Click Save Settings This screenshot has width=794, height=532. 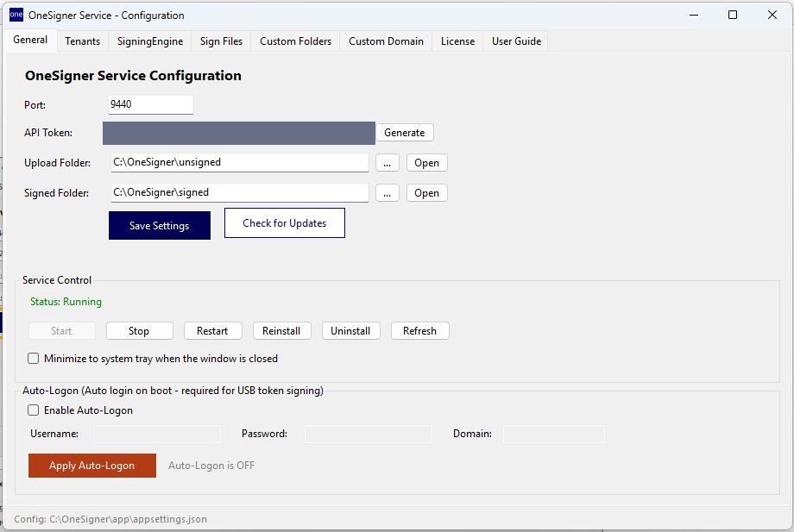click(x=160, y=226)
